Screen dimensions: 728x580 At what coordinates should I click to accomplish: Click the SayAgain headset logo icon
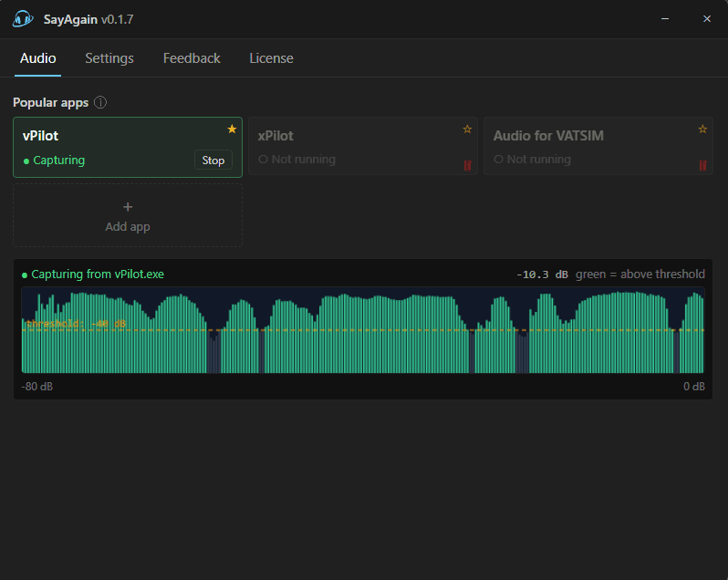pyautogui.click(x=22, y=19)
